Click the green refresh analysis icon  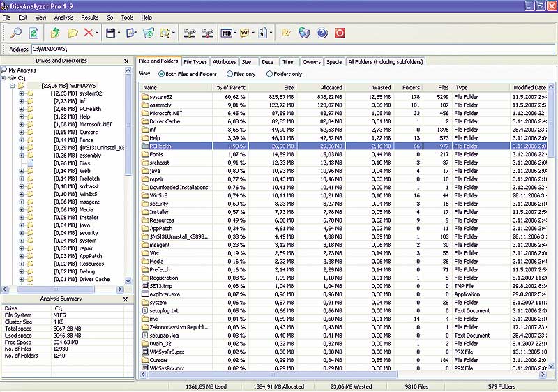33,33
